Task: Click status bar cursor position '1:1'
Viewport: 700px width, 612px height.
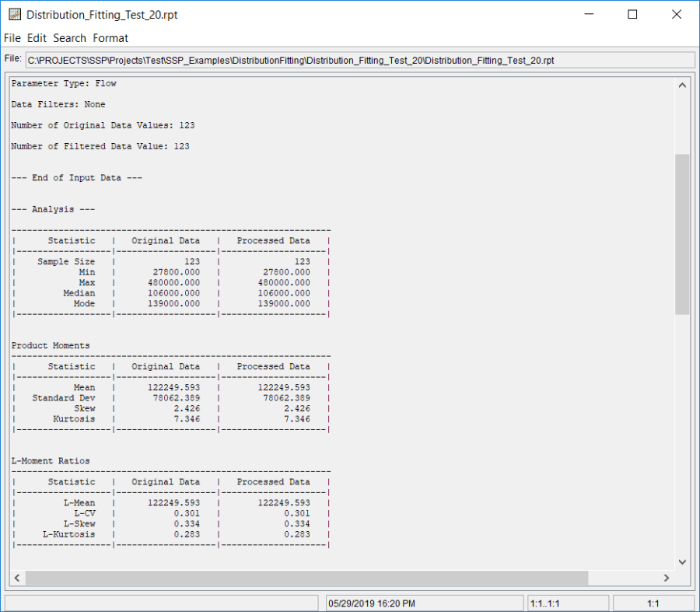Action: pos(653,603)
